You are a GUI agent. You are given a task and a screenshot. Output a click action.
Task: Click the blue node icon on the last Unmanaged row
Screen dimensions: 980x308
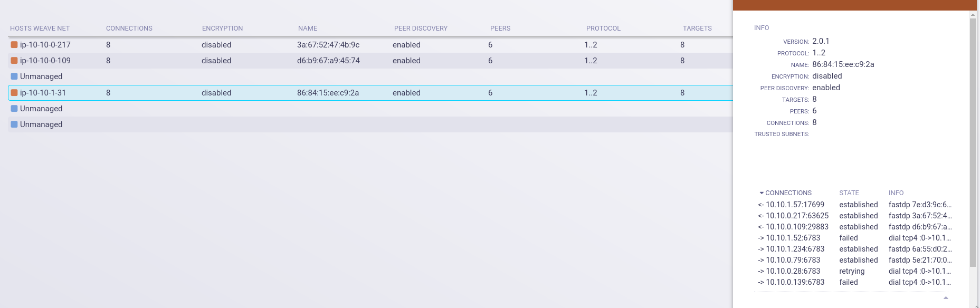click(13, 124)
